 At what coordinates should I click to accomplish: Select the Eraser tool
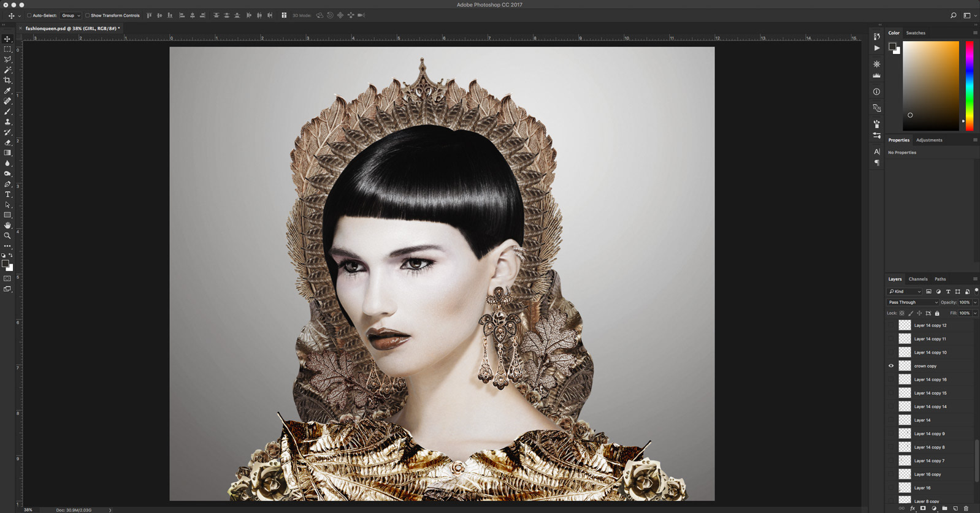(x=7, y=142)
